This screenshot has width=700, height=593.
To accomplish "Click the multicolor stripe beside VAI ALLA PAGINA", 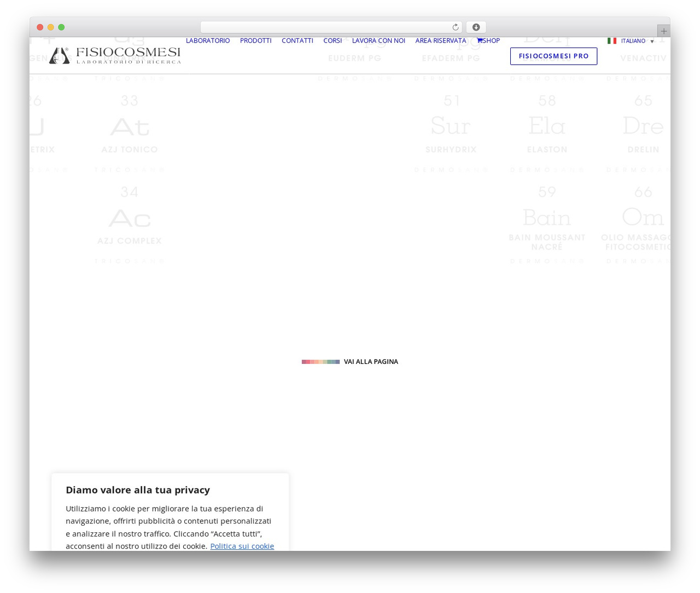I will point(320,362).
